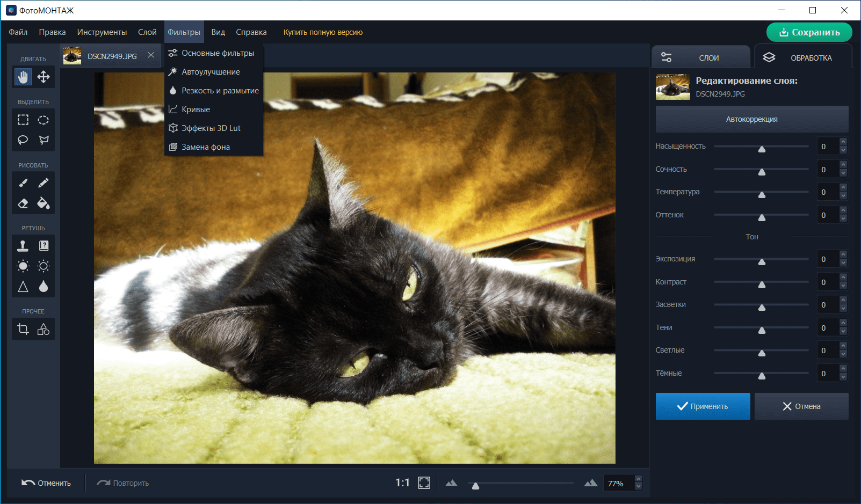Screen dimensions: 861x504
Task: Click the Оттенок value field
Action: click(x=827, y=215)
